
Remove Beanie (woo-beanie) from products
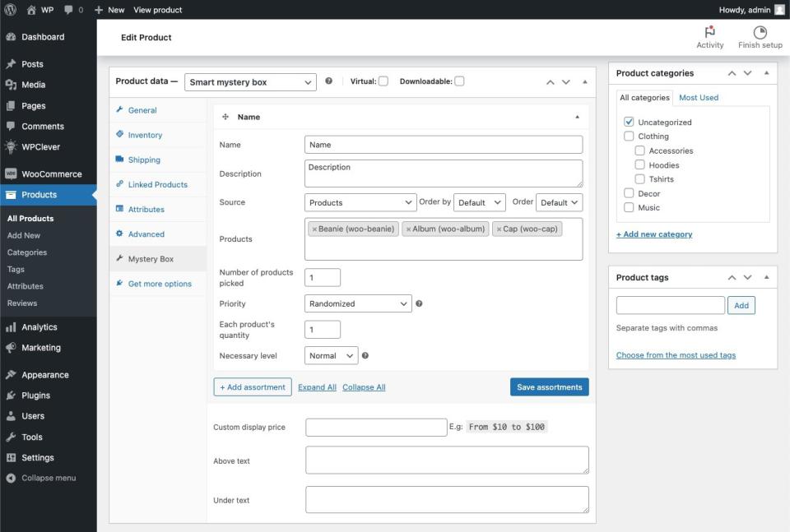coord(314,229)
